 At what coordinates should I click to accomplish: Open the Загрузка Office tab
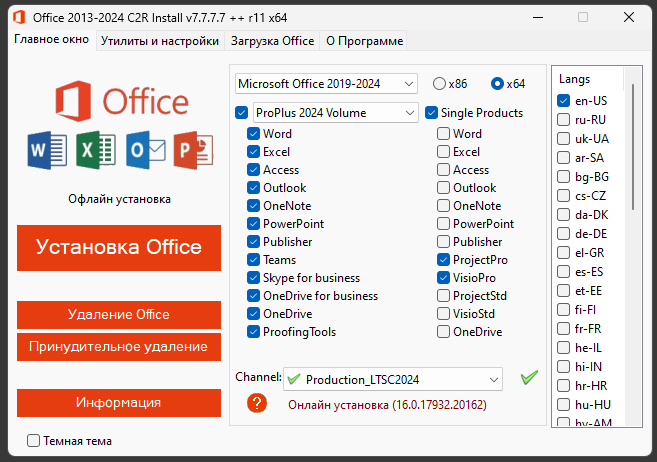click(x=272, y=41)
